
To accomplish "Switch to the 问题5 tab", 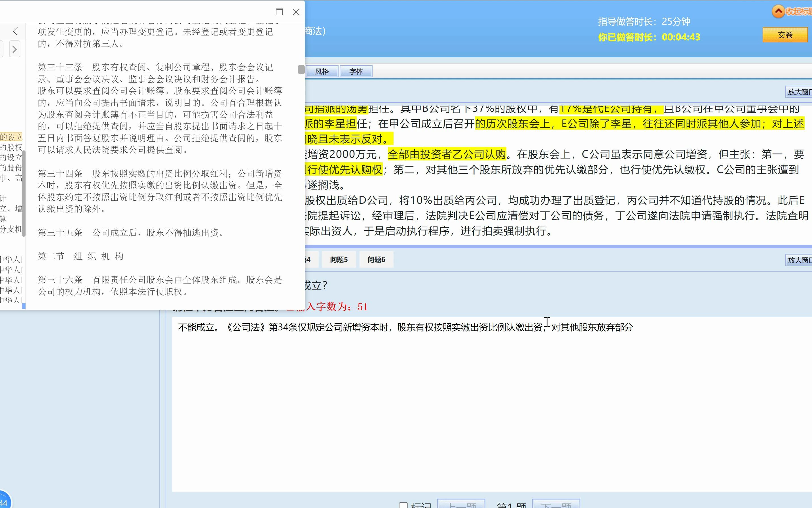I will point(339,259).
